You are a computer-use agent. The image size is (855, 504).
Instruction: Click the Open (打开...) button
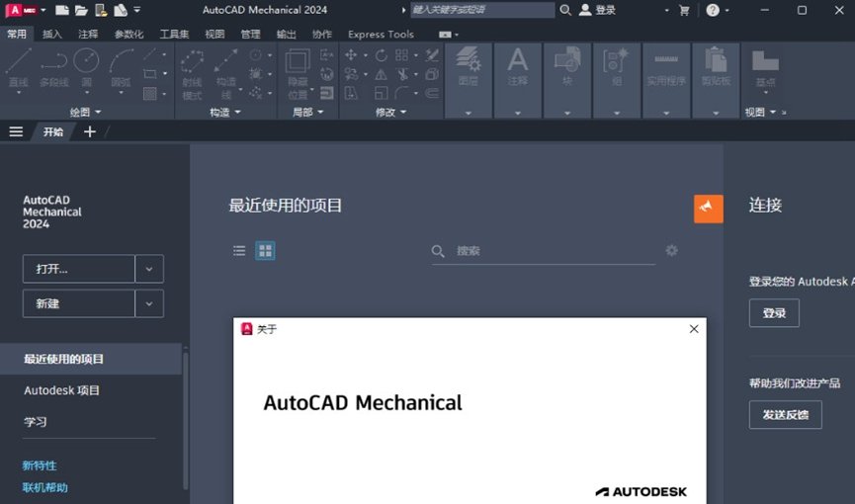click(78, 269)
